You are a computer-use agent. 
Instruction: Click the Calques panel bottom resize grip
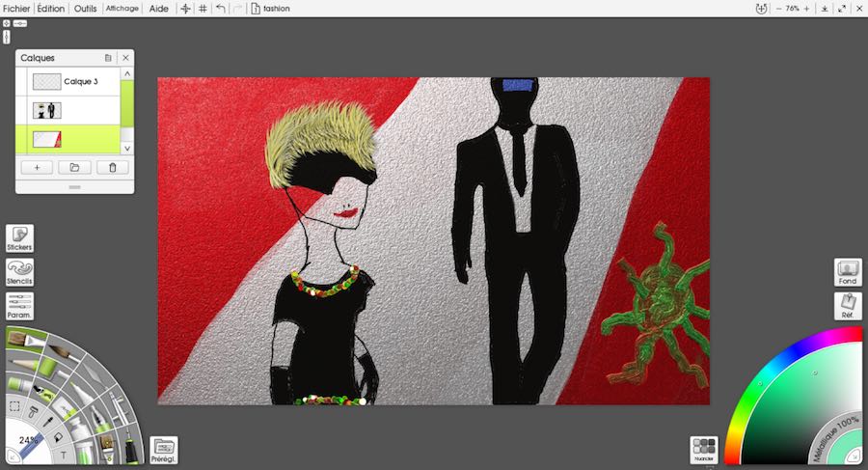(74, 187)
